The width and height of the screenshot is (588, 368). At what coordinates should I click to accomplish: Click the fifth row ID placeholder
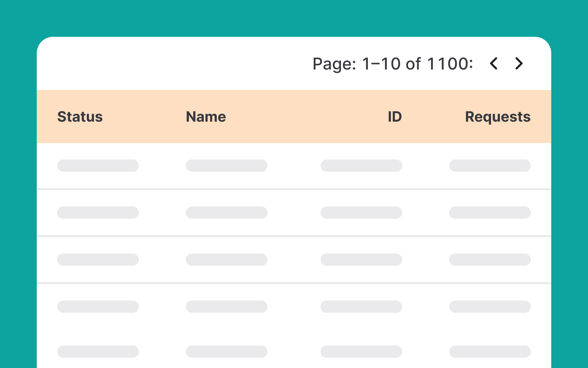coord(361,352)
